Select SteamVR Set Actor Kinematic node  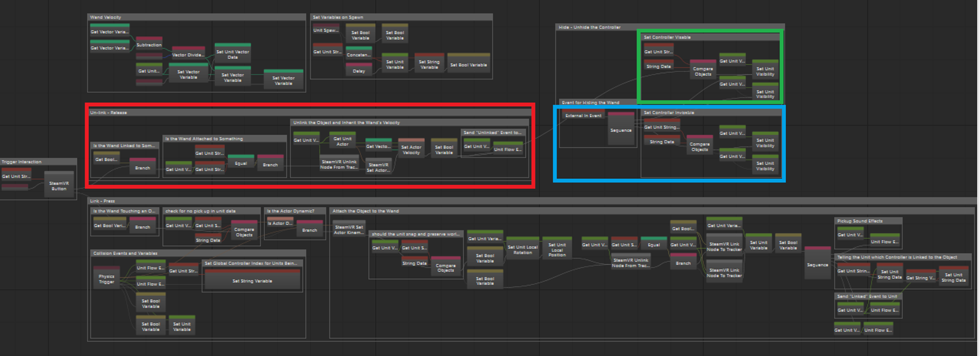(x=349, y=228)
